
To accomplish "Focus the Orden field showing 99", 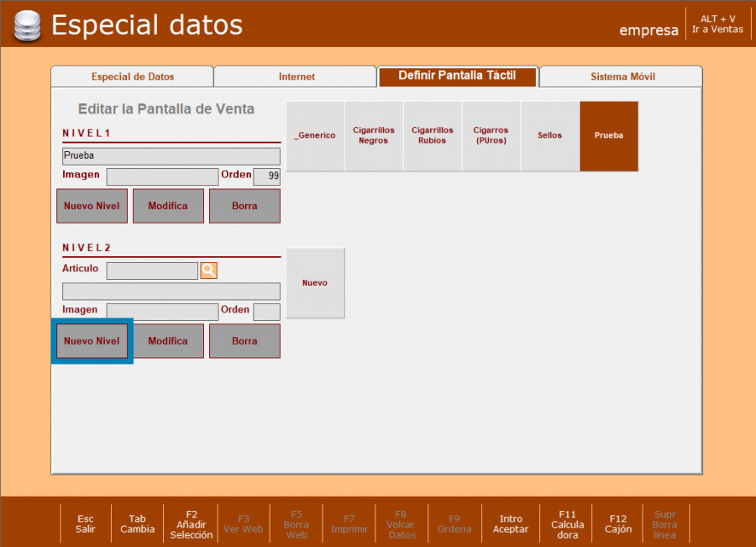I will [267, 176].
